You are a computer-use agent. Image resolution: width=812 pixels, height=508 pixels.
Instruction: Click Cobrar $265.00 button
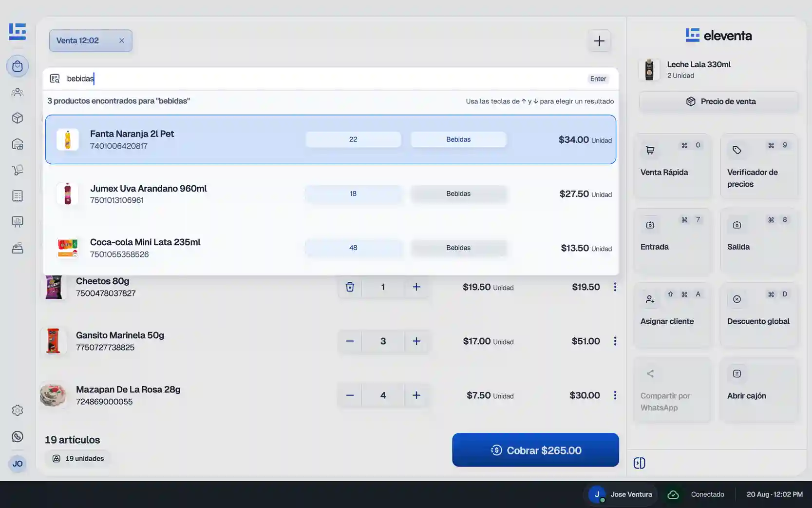point(535,450)
